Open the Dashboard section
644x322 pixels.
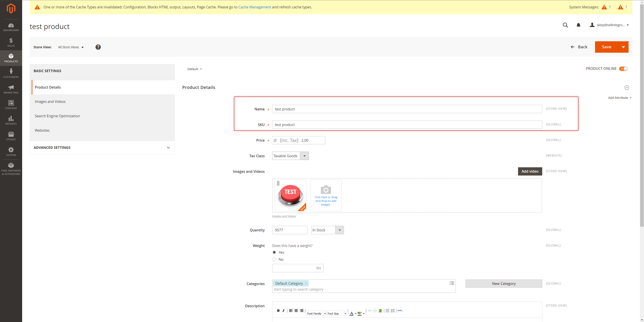pyautogui.click(x=11, y=27)
